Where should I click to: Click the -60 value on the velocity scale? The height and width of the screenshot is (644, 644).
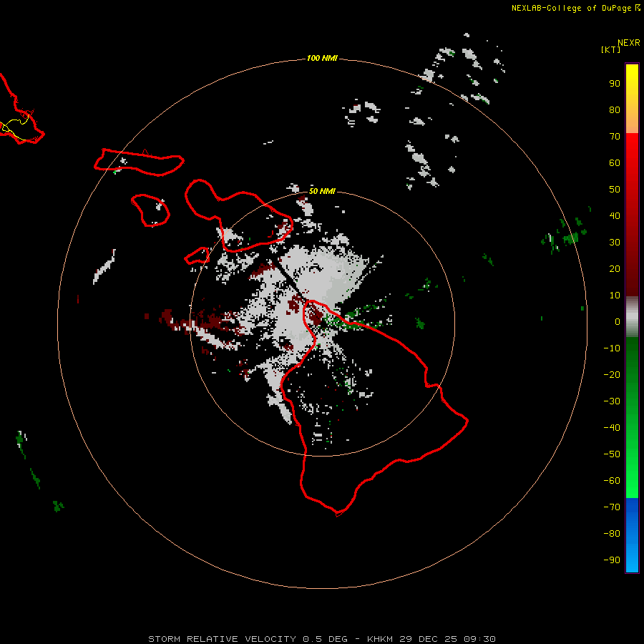coord(612,481)
